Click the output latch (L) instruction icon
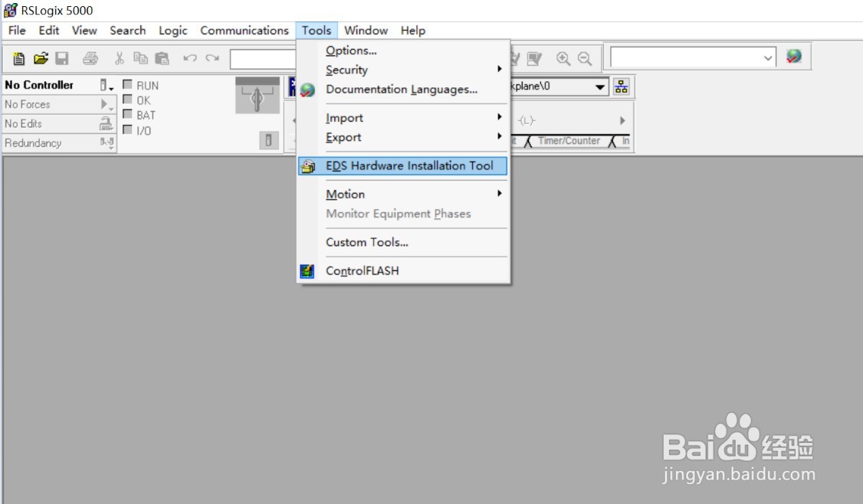 coord(527,120)
